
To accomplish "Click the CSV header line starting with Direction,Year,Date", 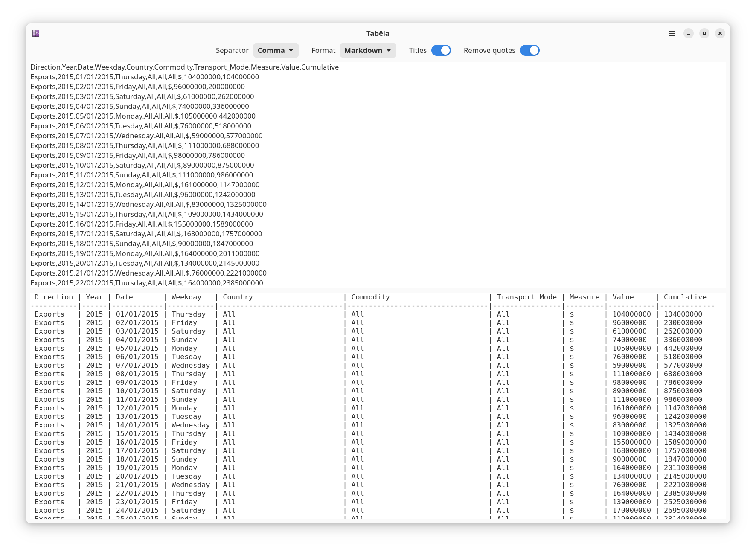I will pos(184,67).
